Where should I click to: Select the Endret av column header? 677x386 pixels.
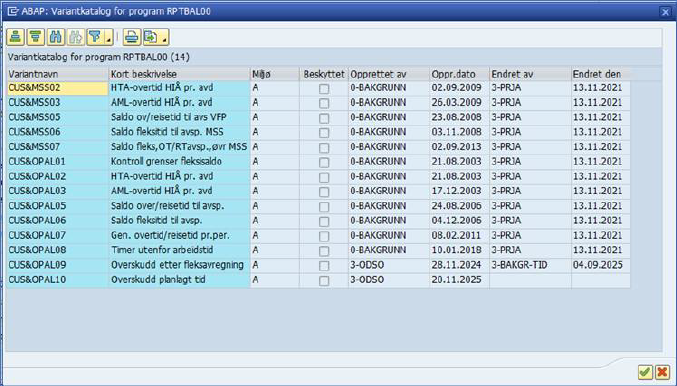[x=531, y=74]
